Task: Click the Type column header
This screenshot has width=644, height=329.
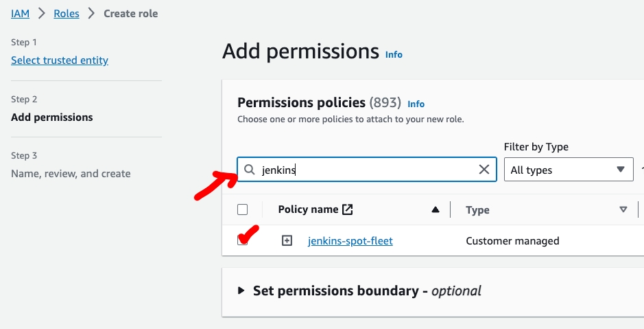Action: click(477, 210)
